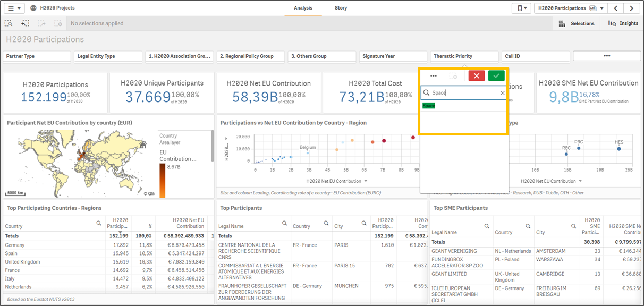
Task: Select Germany in Top Participating Countries
Action: (14, 245)
